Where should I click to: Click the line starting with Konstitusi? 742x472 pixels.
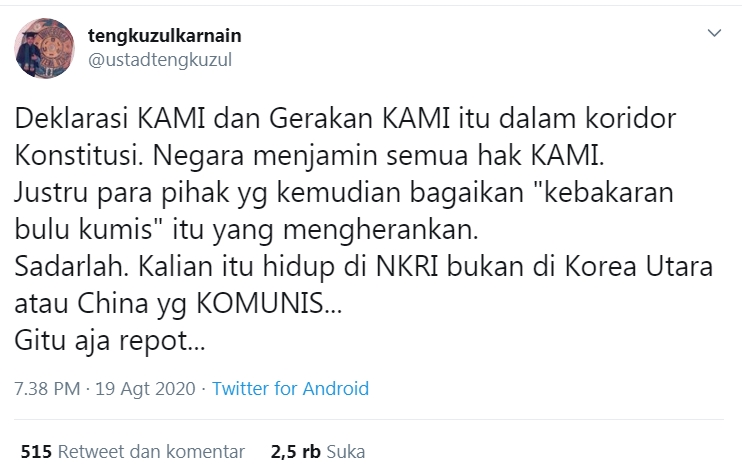click(x=309, y=156)
